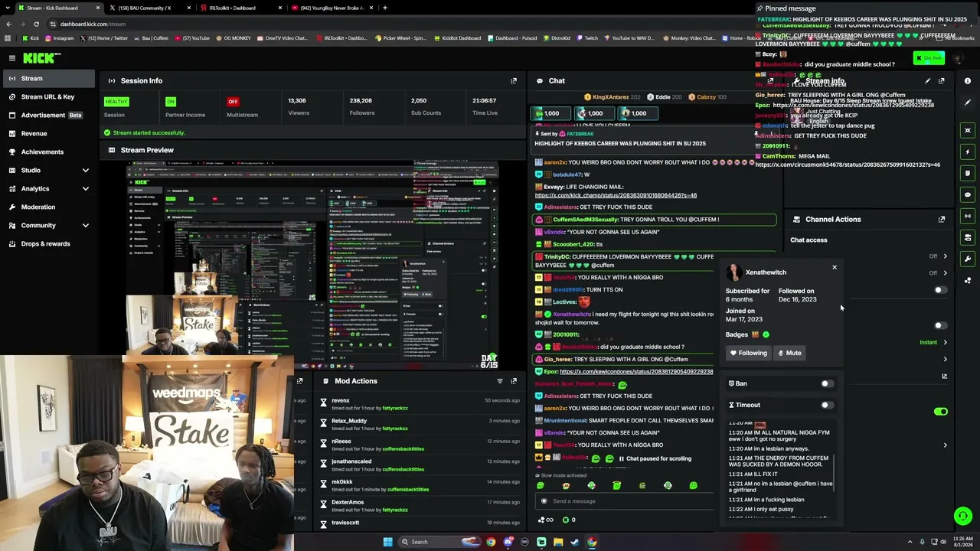980x551 pixels.
Task: Click Chat paused for scrolling
Action: (x=655, y=458)
